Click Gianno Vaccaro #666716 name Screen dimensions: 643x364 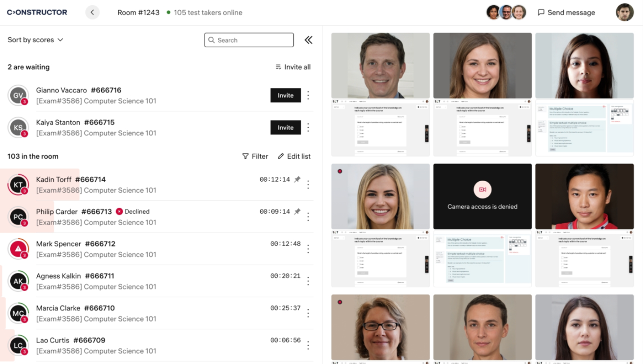tap(79, 90)
